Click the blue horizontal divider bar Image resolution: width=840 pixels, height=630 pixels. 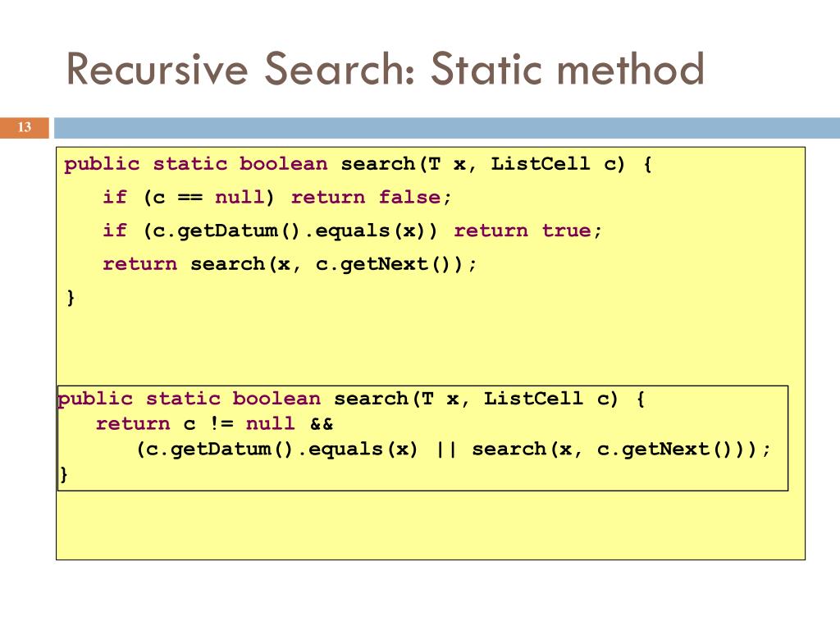[447, 128]
